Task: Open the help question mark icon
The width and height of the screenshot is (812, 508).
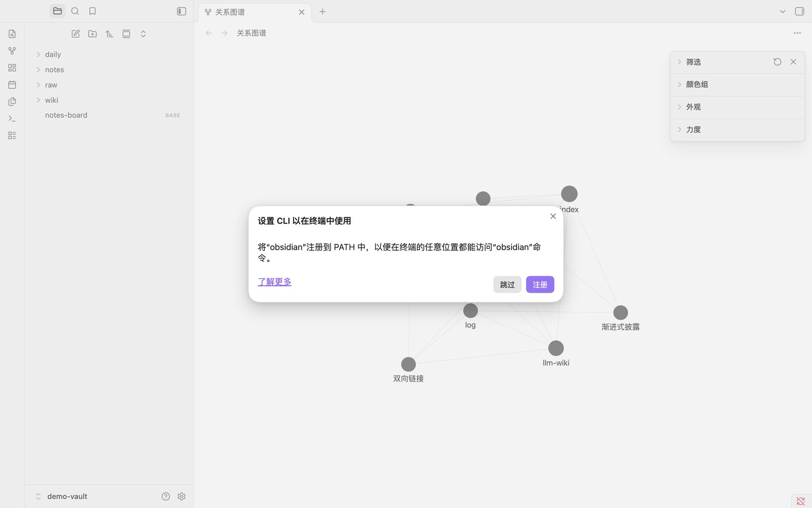Action: pos(165,496)
